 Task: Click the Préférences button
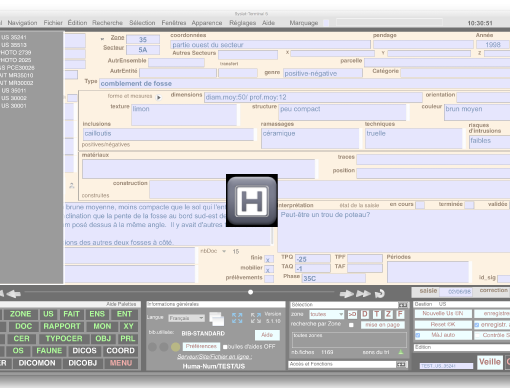coord(201,346)
